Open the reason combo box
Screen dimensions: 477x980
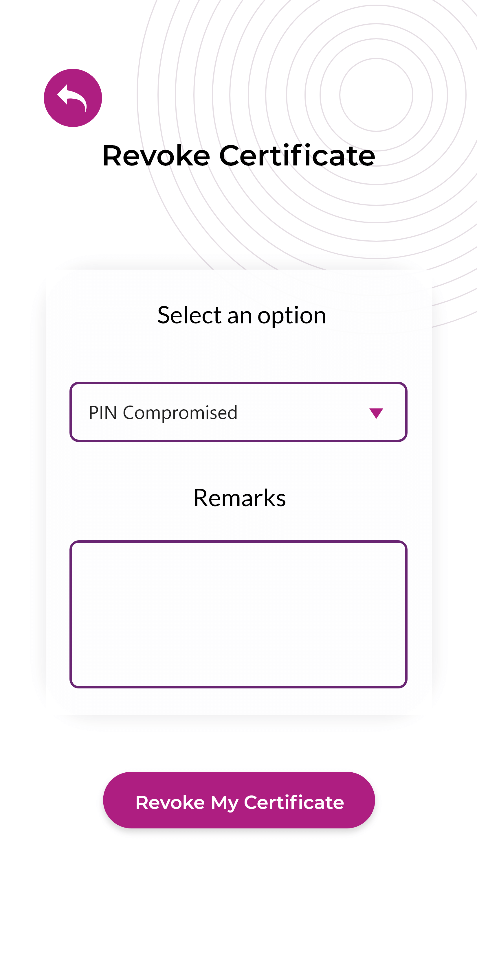(238, 412)
